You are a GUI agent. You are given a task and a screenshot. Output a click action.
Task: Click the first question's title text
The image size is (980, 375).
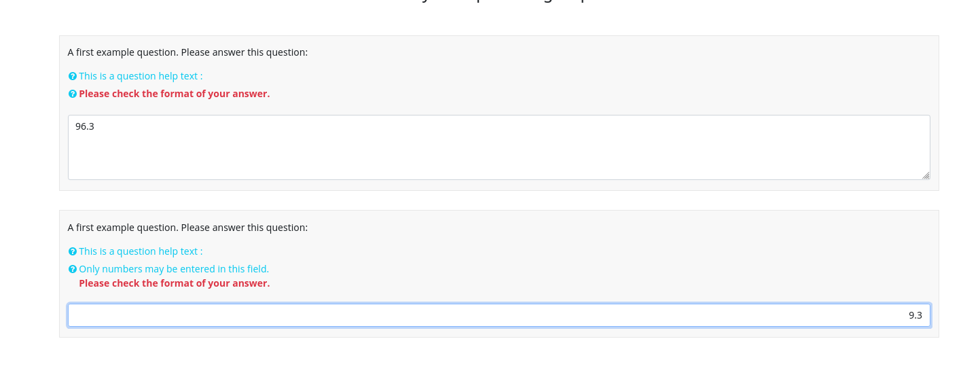[187, 52]
